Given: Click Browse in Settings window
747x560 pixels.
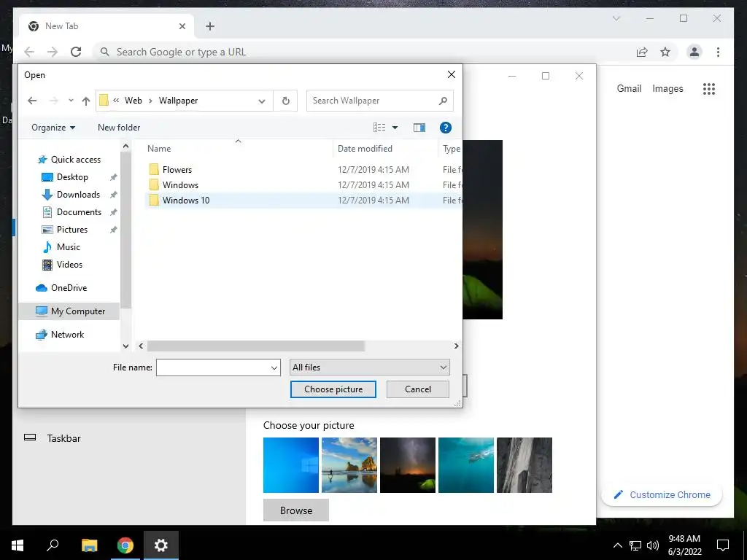Looking at the screenshot, I should coord(296,510).
